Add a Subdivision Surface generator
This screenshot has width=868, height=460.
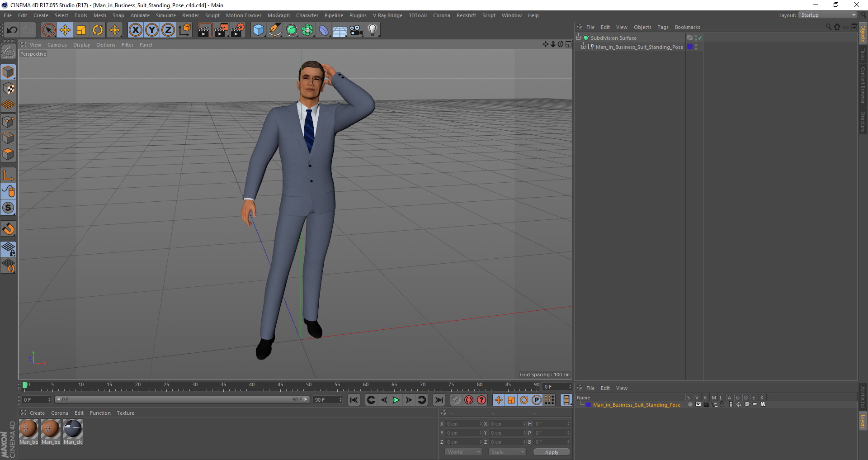click(x=292, y=30)
